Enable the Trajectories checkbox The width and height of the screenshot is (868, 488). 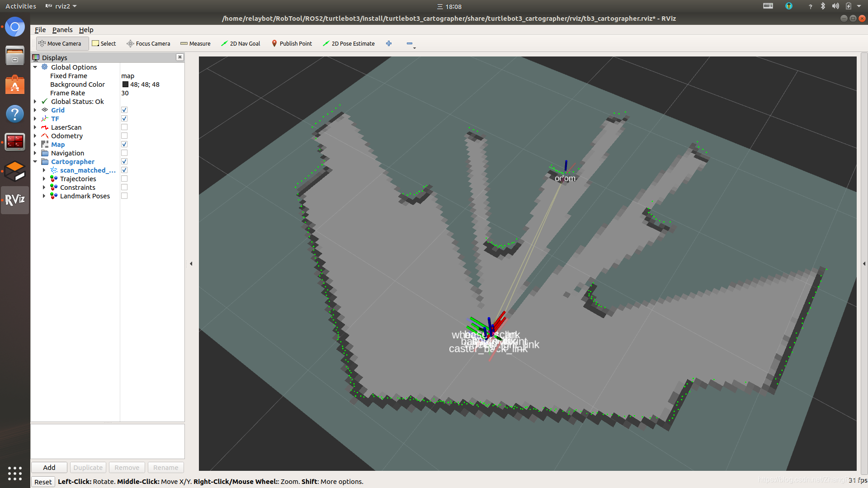124,179
